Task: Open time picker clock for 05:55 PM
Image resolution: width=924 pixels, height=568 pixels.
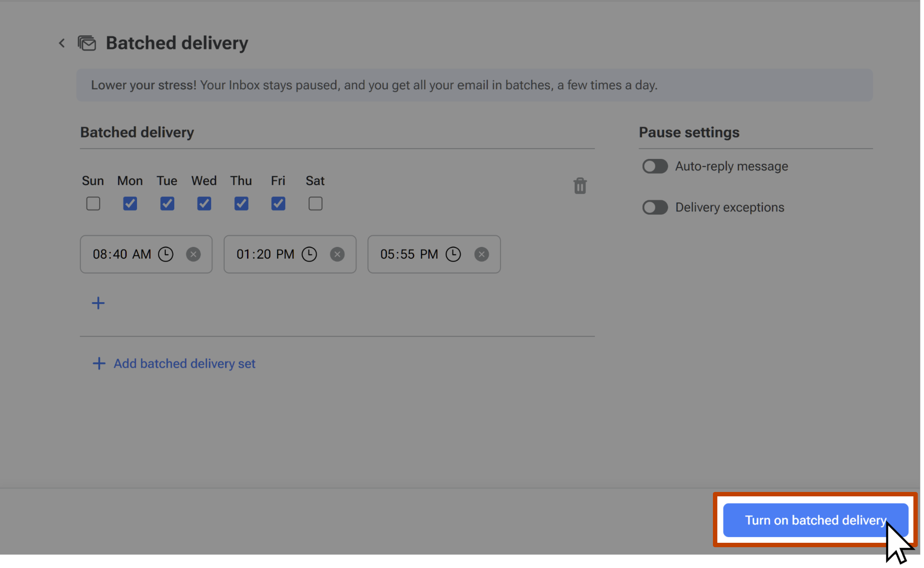Action: click(453, 254)
